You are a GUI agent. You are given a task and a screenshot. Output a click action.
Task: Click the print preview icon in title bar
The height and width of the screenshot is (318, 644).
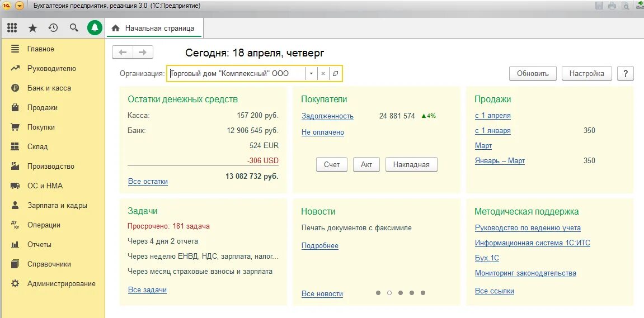pyautogui.click(x=625, y=6)
